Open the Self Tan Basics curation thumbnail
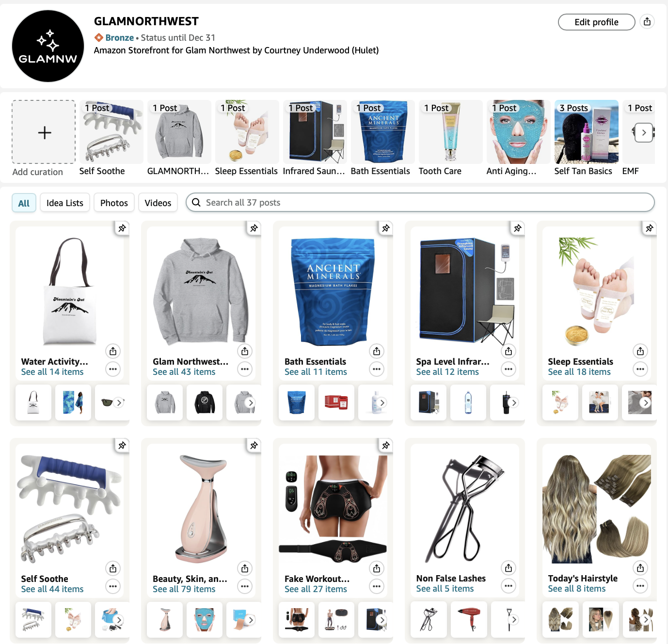The width and height of the screenshot is (668, 644). [587, 132]
